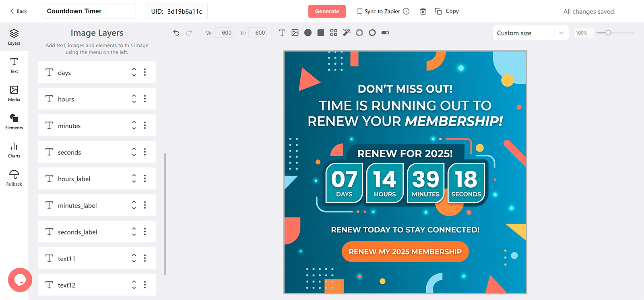Move the text11 layer up
644x300 pixels.
point(134,255)
